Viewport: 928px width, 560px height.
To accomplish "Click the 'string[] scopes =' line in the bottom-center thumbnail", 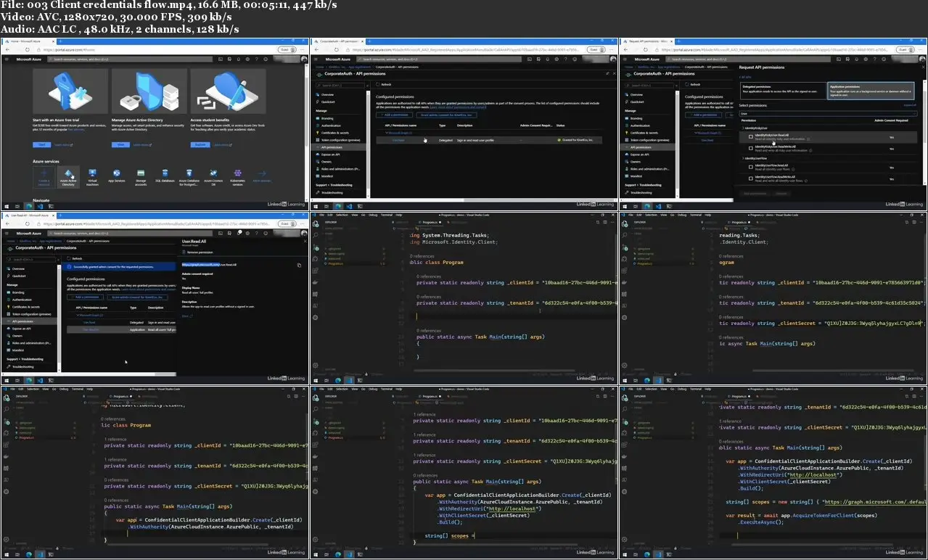I will point(448,536).
